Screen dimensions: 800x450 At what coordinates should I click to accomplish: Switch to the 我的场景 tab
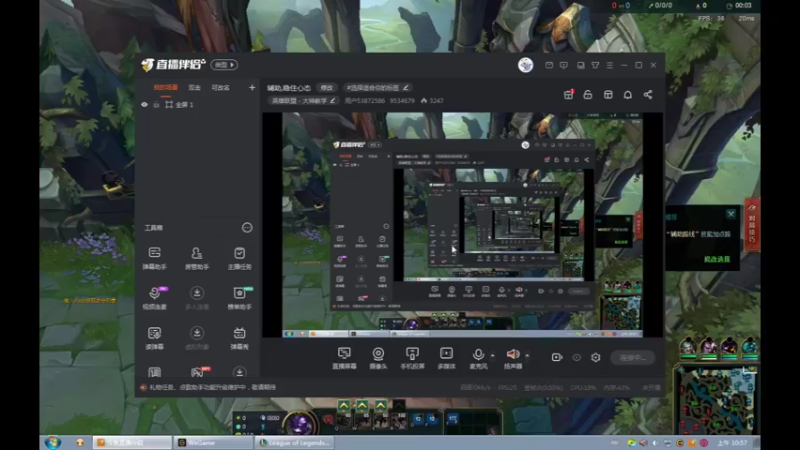tap(166, 88)
